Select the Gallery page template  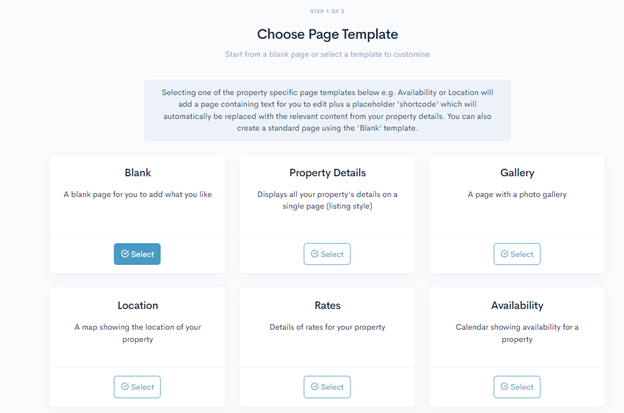(x=517, y=254)
